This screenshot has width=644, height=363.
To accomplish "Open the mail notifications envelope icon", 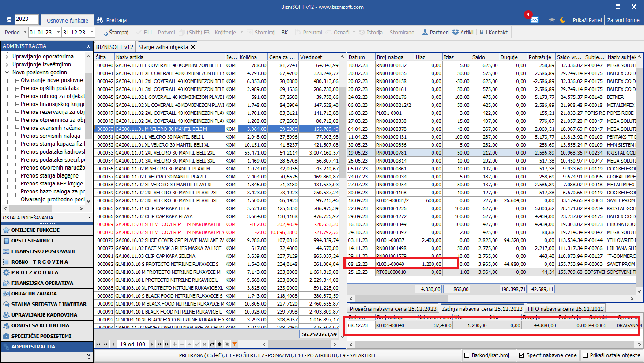I will [534, 20].
